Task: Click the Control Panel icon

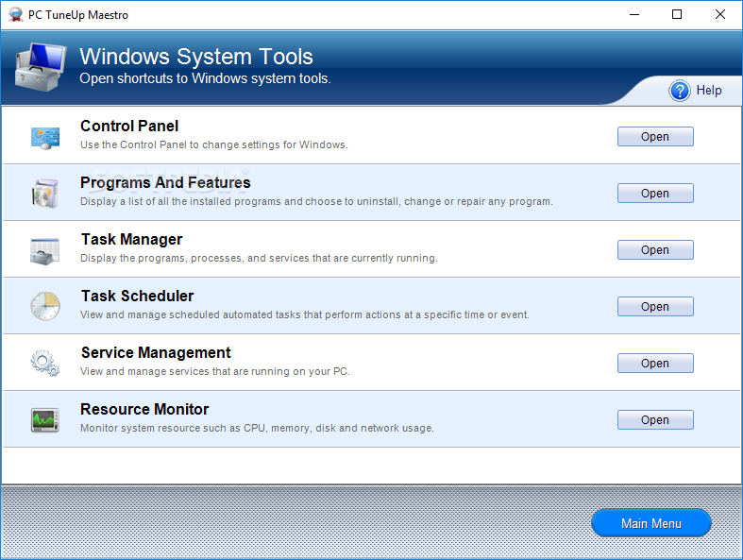Action: pos(45,138)
